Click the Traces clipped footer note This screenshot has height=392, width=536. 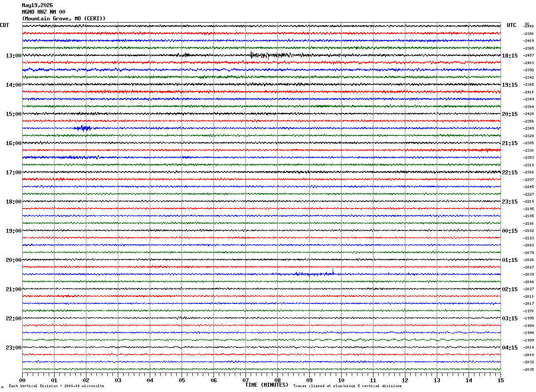(x=347, y=386)
